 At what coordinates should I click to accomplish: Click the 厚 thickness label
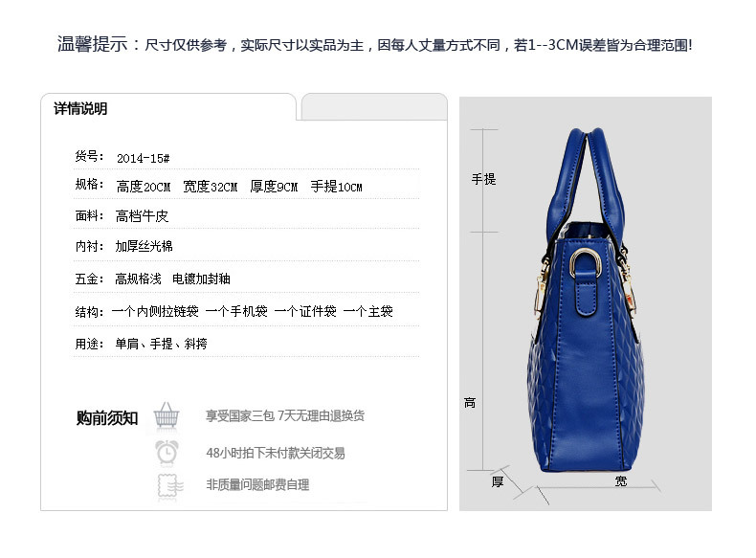tap(498, 481)
